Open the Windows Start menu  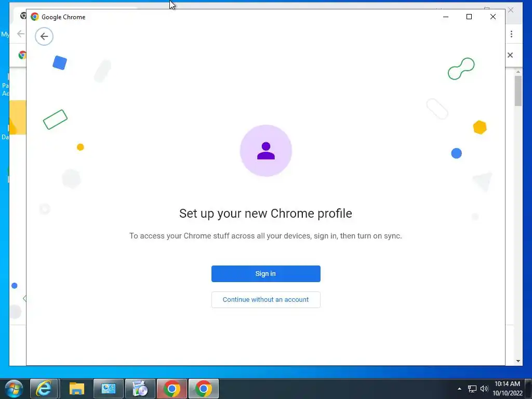pos(14,389)
